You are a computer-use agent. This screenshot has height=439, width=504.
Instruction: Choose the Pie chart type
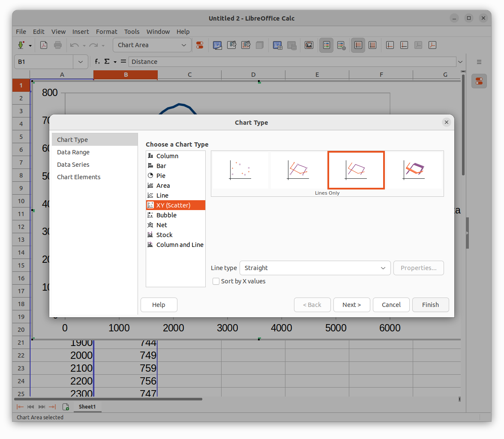176,176
